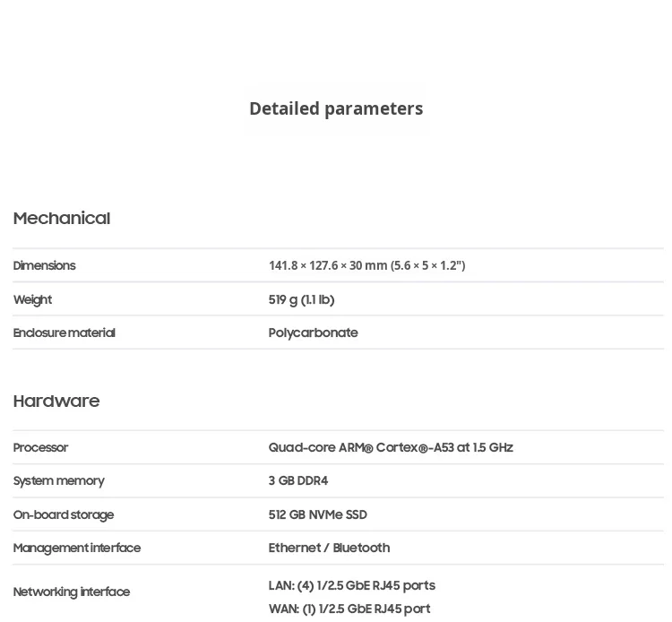Click the On-board storage label

click(64, 515)
